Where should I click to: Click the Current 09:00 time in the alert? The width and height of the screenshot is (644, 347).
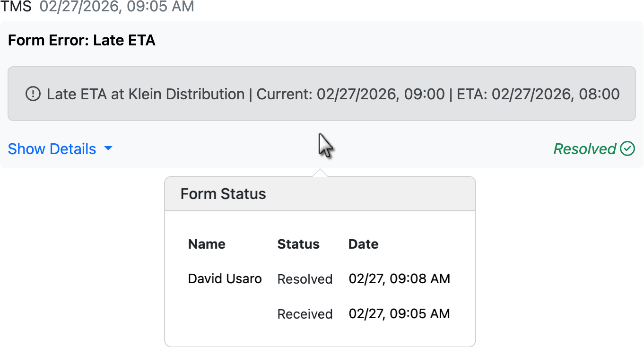click(381, 94)
